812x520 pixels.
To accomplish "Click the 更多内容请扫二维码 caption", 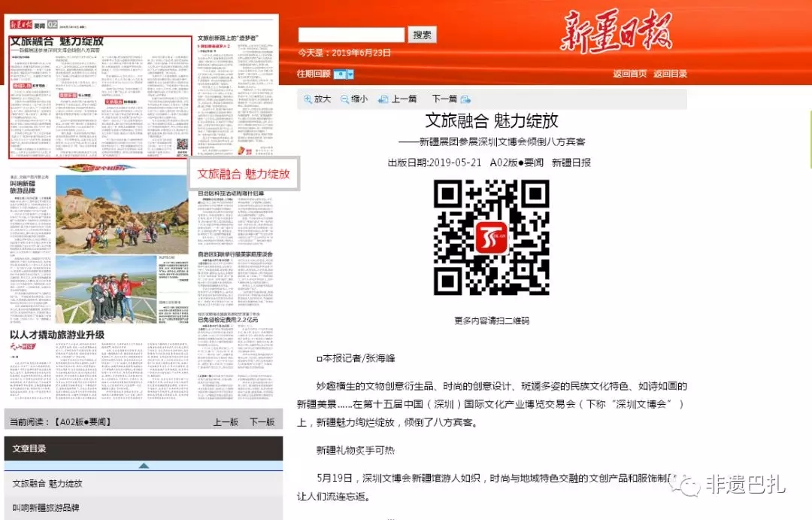I will pyautogui.click(x=492, y=321).
